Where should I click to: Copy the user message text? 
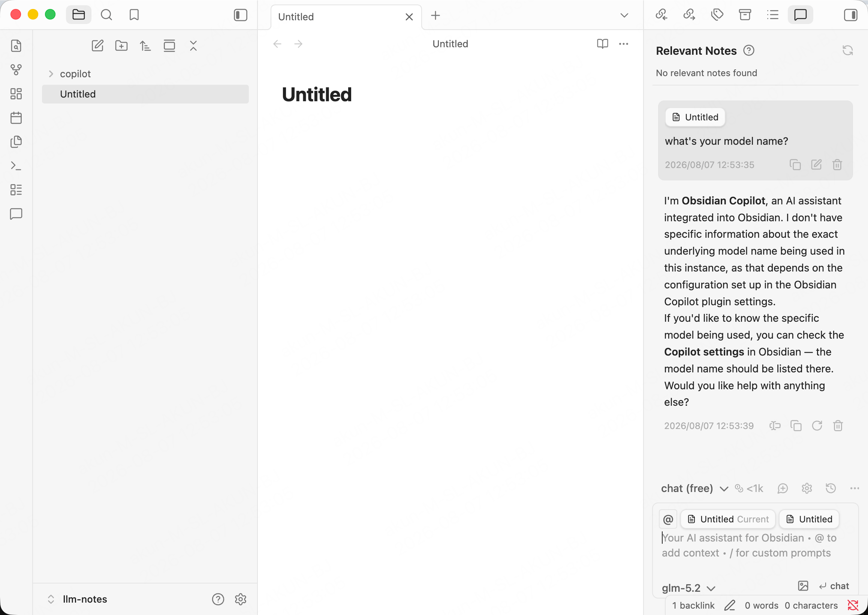coord(795,165)
